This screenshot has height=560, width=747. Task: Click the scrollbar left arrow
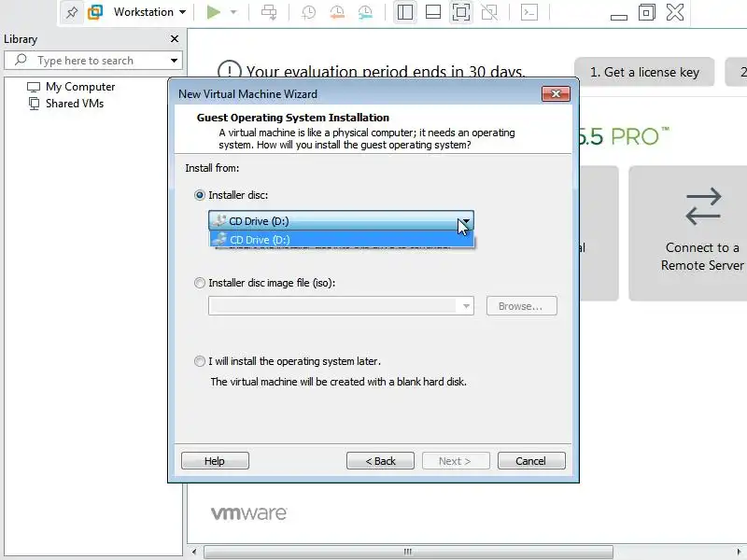194,552
